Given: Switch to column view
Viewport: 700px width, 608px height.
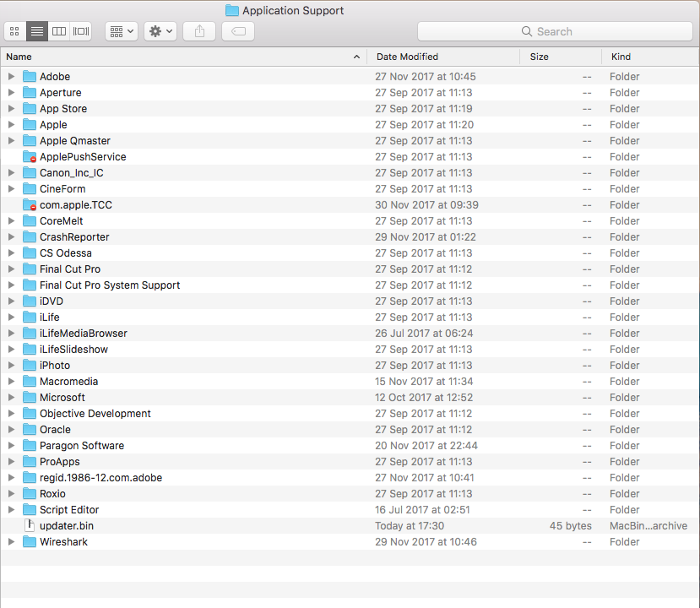Looking at the screenshot, I should click(59, 31).
